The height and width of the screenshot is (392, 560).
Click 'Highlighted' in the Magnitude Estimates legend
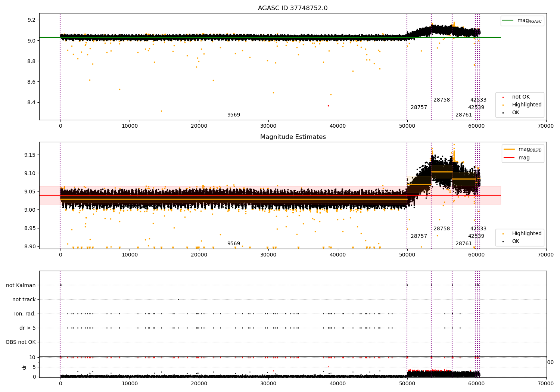click(x=523, y=234)
